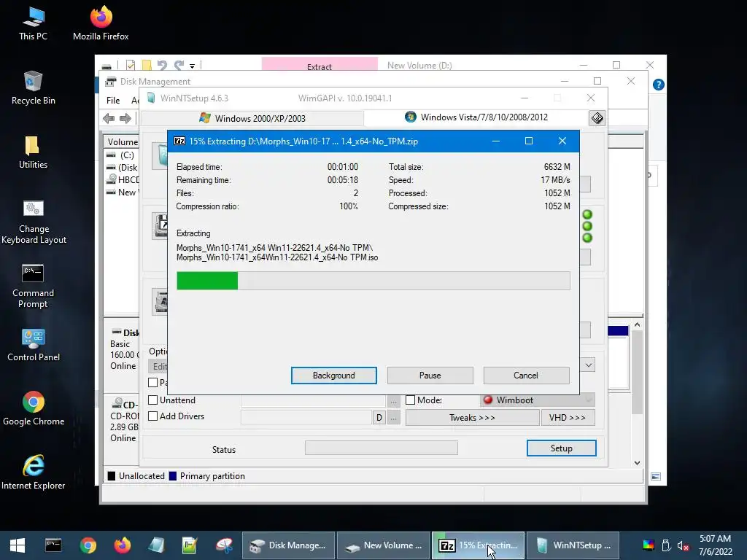Launch Google Chrome from desktop

pos(34,409)
